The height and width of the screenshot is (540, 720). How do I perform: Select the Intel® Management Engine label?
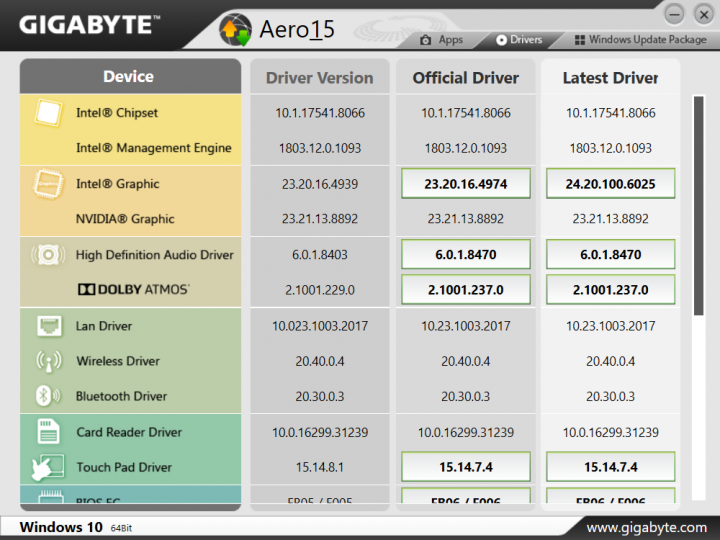coord(153,148)
